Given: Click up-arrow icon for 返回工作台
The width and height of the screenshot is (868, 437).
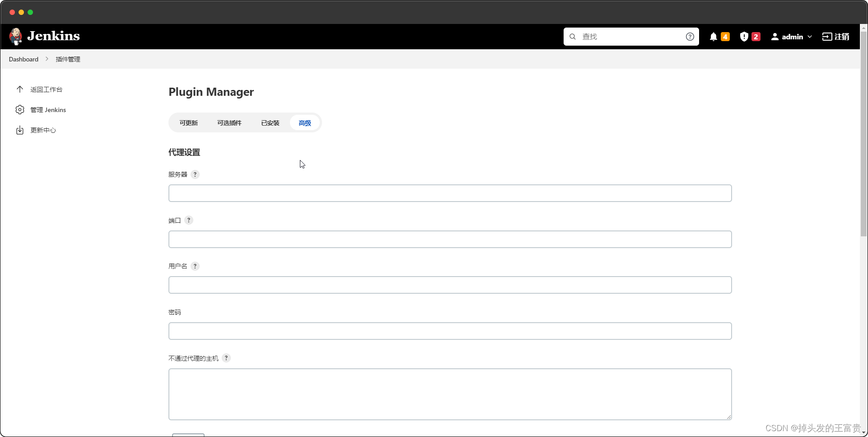Looking at the screenshot, I should pyautogui.click(x=20, y=89).
